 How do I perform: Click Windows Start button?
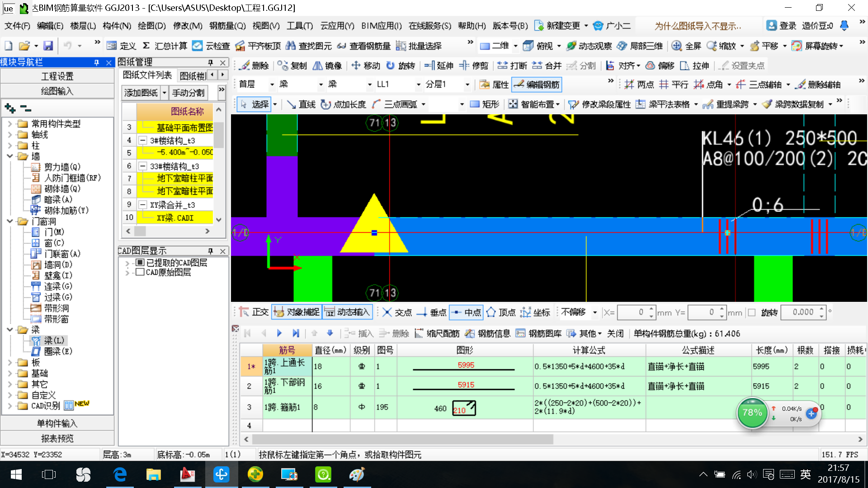(16, 474)
